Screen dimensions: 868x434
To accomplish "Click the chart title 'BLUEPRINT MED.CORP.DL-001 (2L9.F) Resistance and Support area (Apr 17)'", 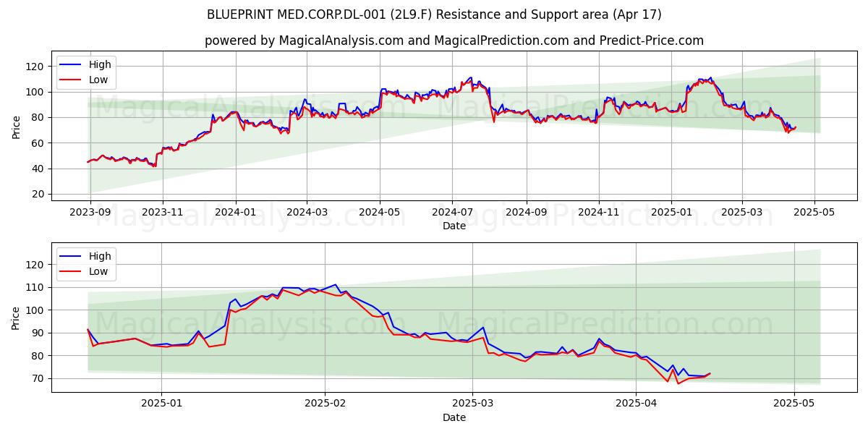I will [x=434, y=14].
